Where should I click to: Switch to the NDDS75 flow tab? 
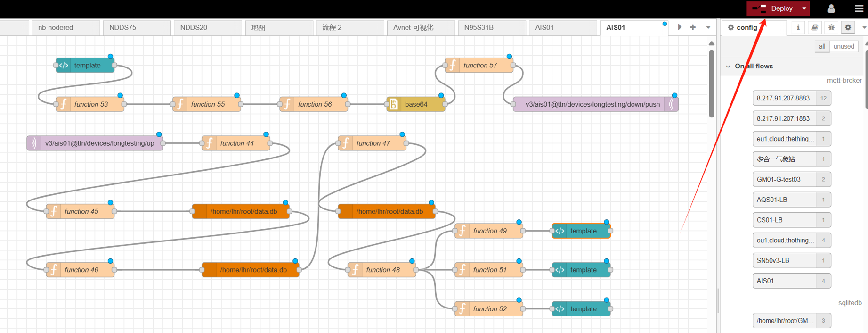[x=137, y=27]
